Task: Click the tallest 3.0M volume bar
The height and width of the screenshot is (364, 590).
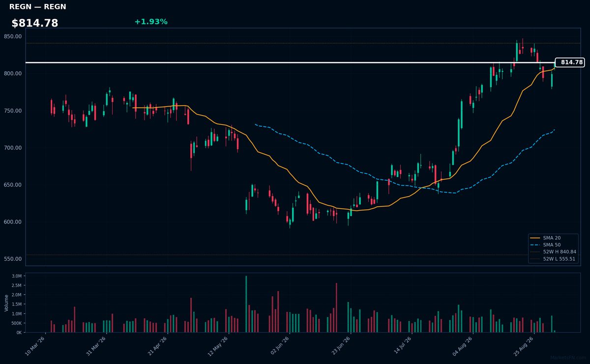Action: (x=246, y=304)
